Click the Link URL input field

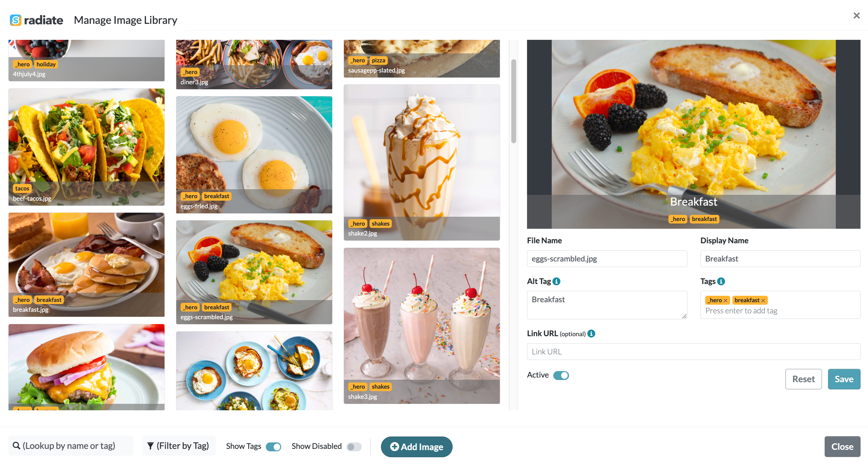694,351
